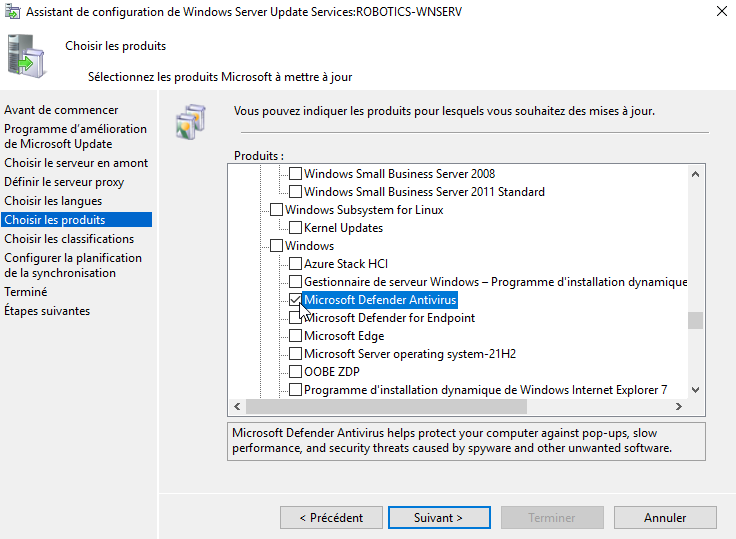Go to Configurer la planification de la synchronisation
The height and width of the screenshot is (539, 736).
[73, 265]
